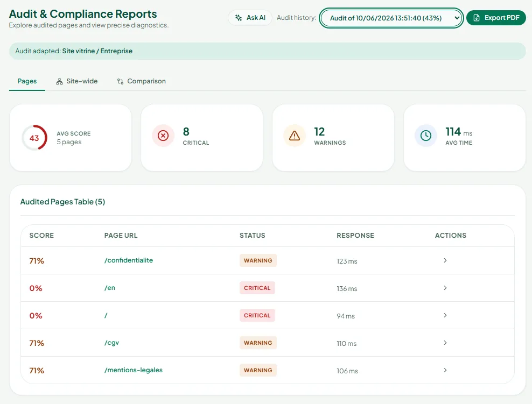The height and width of the screenshot is (404, 532).
Task: Click the Audit & Compliance Reports title
Action: coord(83,14)
